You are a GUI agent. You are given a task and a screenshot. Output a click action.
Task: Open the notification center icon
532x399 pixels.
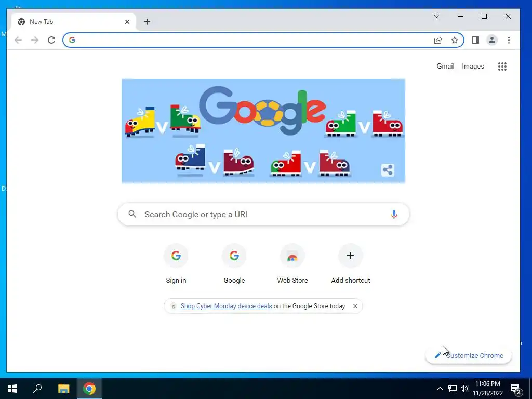(x=516, y=389)
